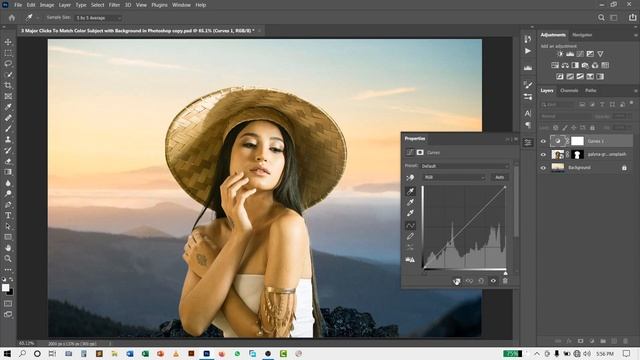
Task: Open Windows taskbar search
Action: click(x=22, y=354)
